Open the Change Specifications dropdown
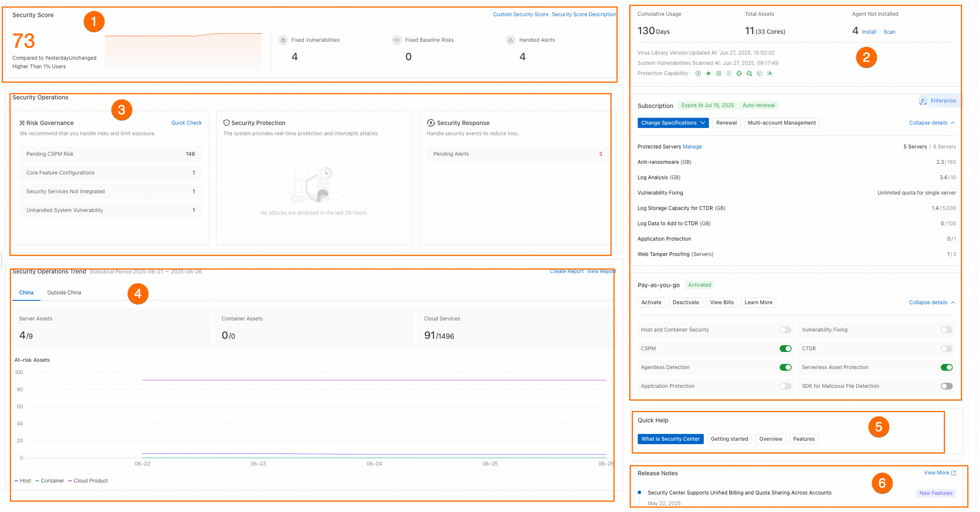980x512 pixels. (x=673, y=123)
